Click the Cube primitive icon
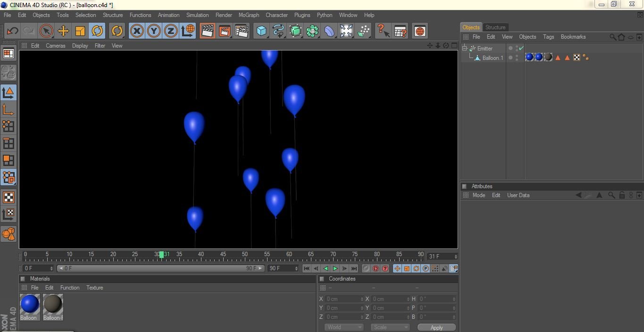 click(x=261, y=31)
